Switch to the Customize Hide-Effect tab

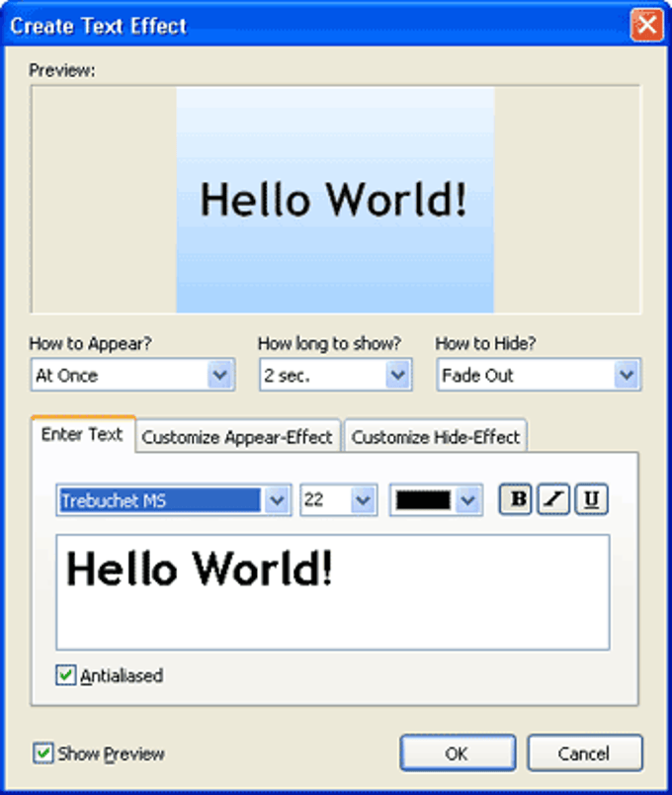(x=436, y=436)
